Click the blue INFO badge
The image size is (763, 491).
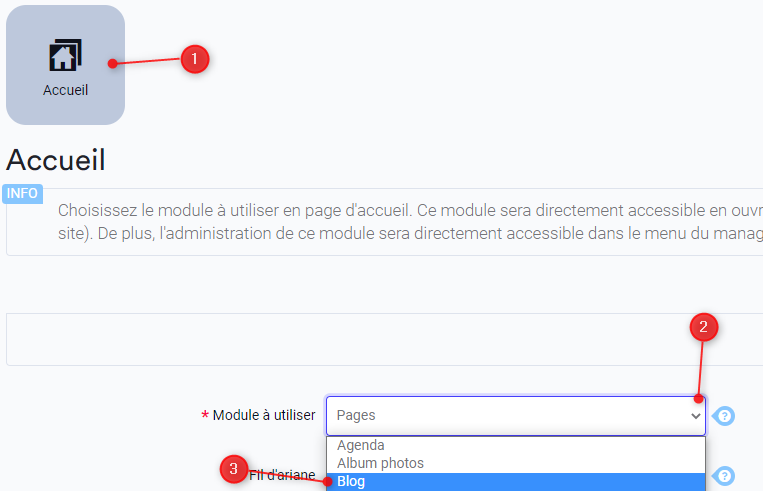coord(22,193)
